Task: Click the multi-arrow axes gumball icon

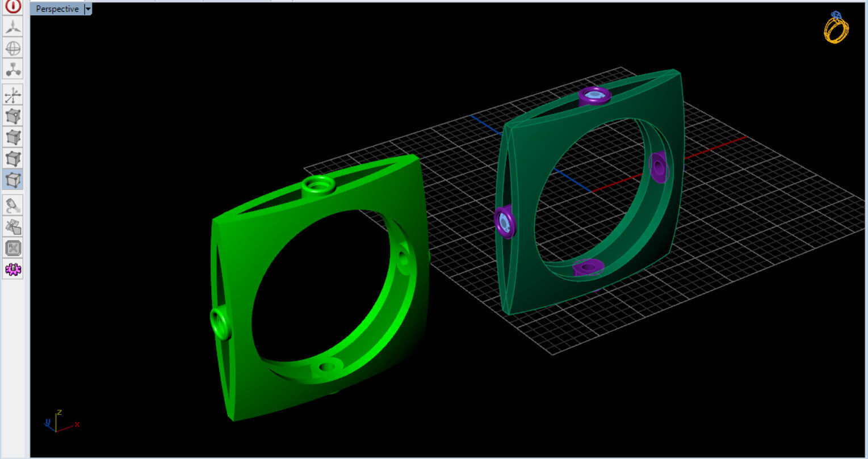Action: click(x=13, y=95)
